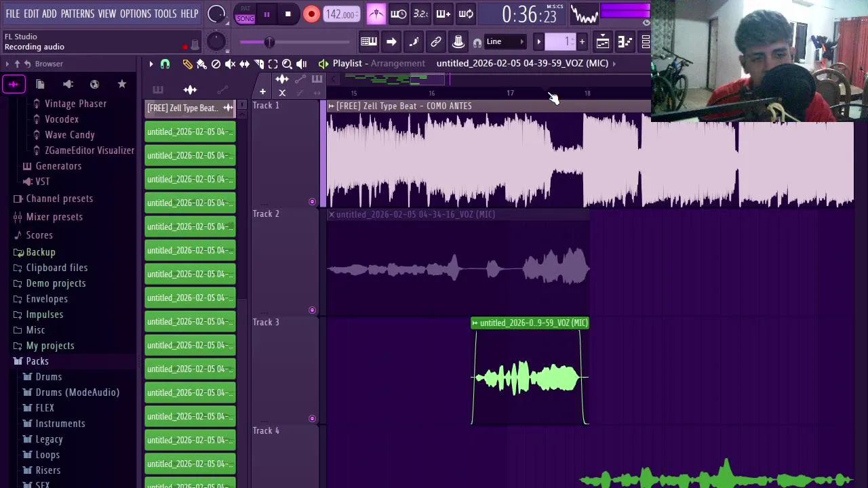Show the browser files tab icon
The width and height of the screenshot is (868, 488).
(x=40, y=84)
